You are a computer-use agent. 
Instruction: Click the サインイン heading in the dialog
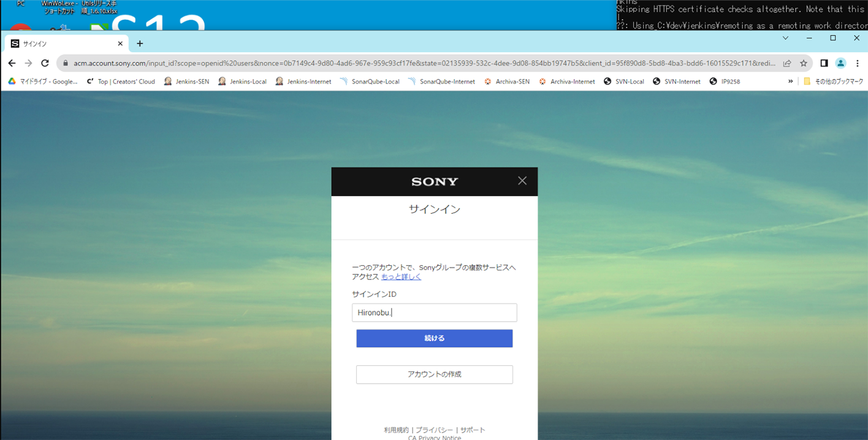435,210
